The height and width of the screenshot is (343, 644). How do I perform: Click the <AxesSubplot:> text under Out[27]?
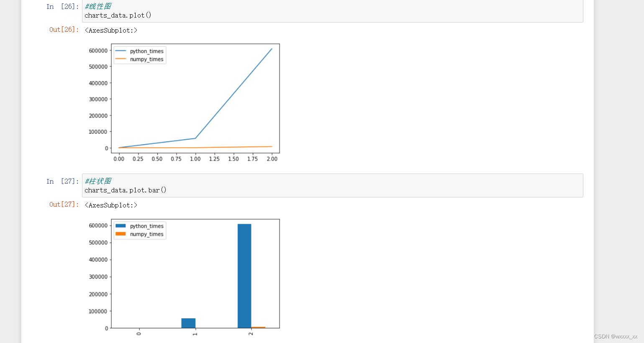[x=111, y=205]
